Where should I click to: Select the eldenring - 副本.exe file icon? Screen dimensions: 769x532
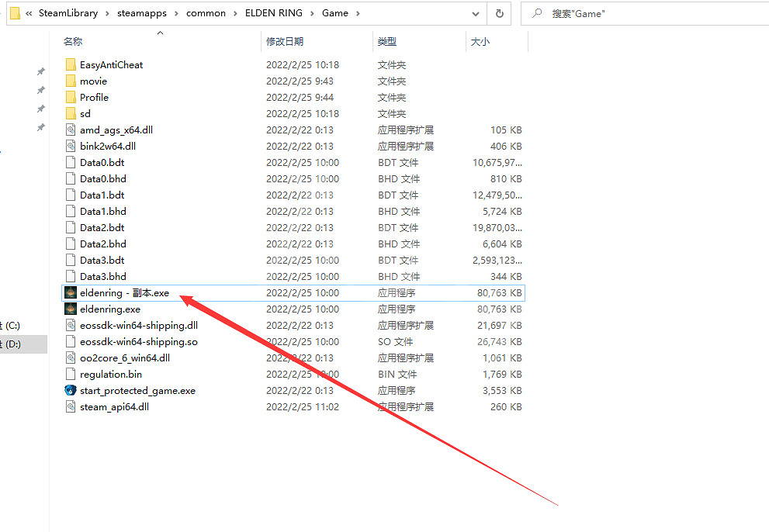click(71, 293)
